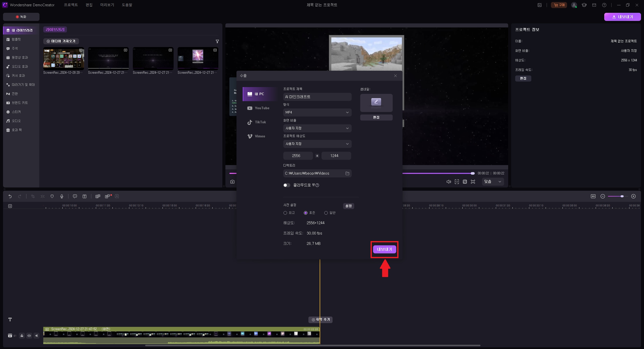Click the notes icon beside purchase button
The image size is (644, 349).
(540, 5)
